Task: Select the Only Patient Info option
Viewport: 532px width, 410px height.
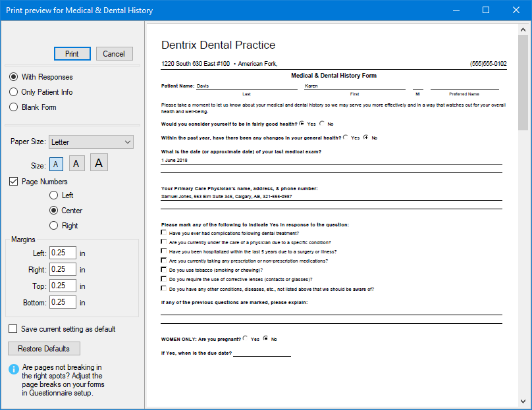Action: click(14, 92)
